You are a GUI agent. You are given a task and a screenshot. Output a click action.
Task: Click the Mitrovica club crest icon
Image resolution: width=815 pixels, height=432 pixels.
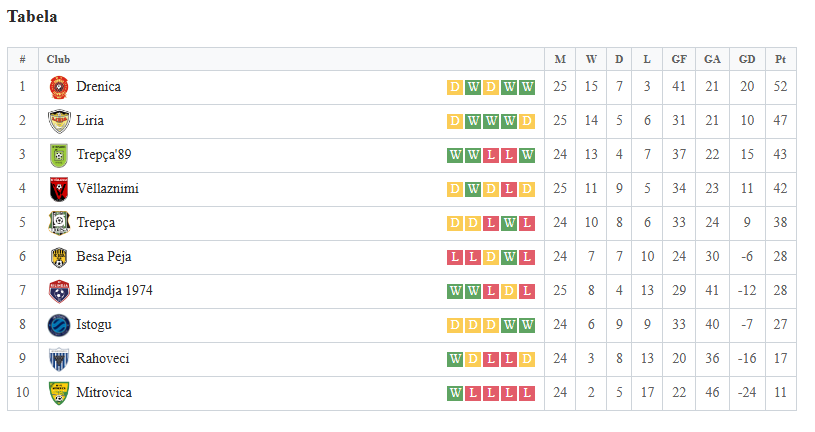59,394
